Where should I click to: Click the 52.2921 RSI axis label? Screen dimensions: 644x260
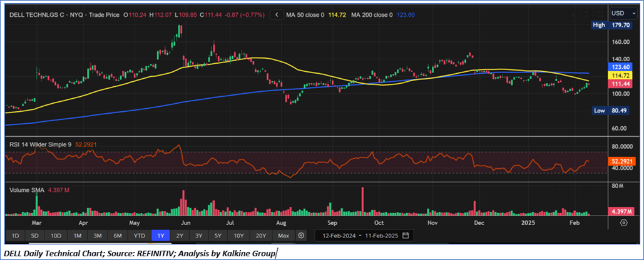coord(622,161)
